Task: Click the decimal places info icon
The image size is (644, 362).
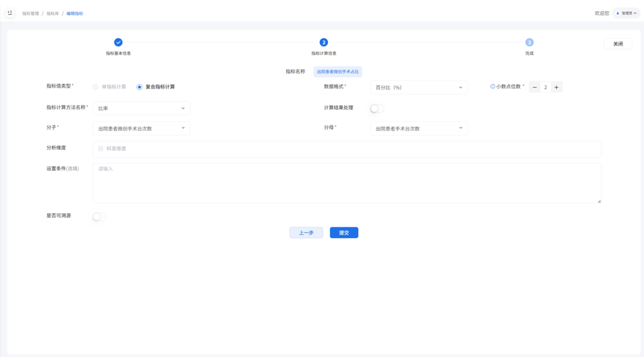Action: coord(492,86)
